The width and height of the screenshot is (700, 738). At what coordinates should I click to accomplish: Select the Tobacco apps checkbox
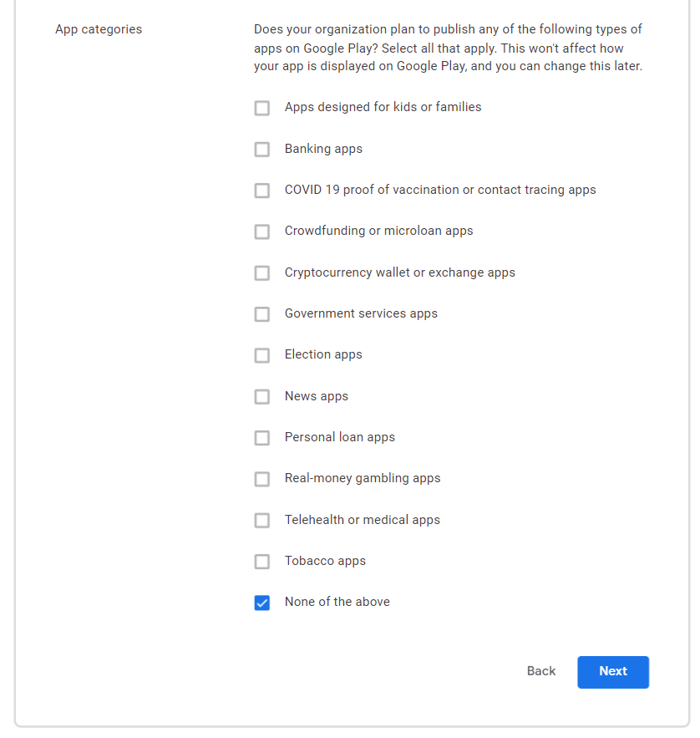click(262, 562)
